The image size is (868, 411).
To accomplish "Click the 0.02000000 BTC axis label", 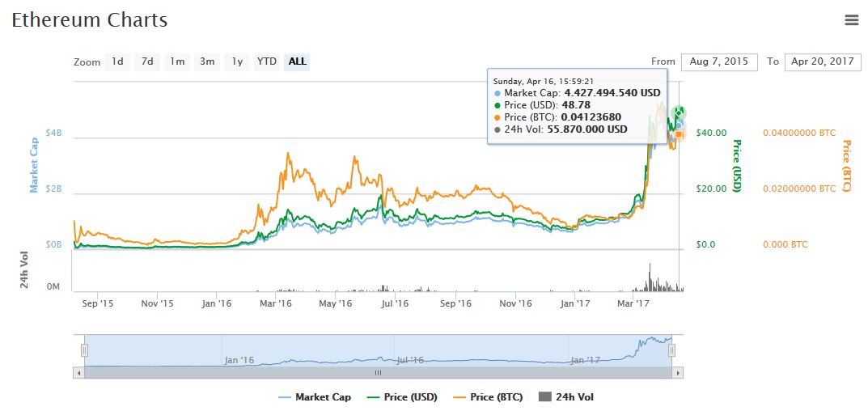I will pos(799,189).
